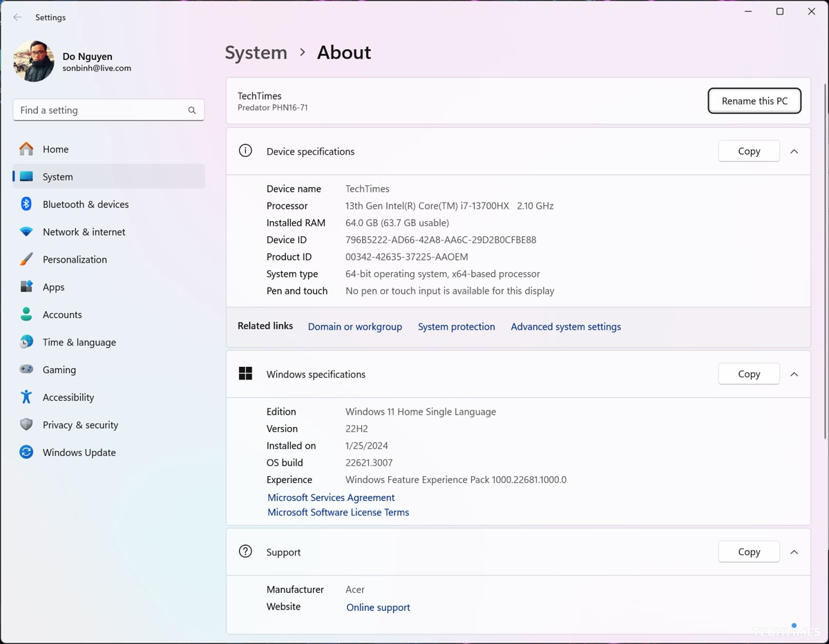Open Microsoft Software License Terms link
829x644 pixels.
pos(339,512)
